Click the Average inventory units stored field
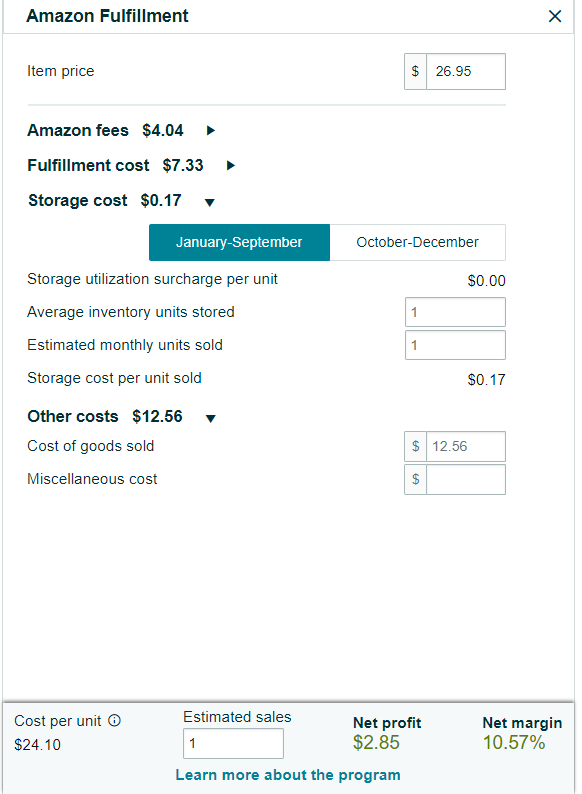 pyautogui.click(x=455, y=312)
